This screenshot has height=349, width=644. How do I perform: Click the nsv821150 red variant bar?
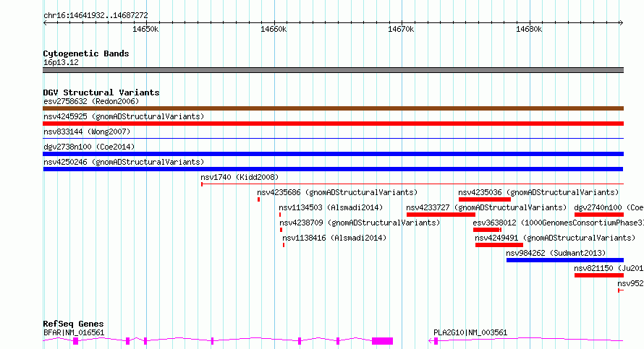pyautogui.click(x=599, y=275)
